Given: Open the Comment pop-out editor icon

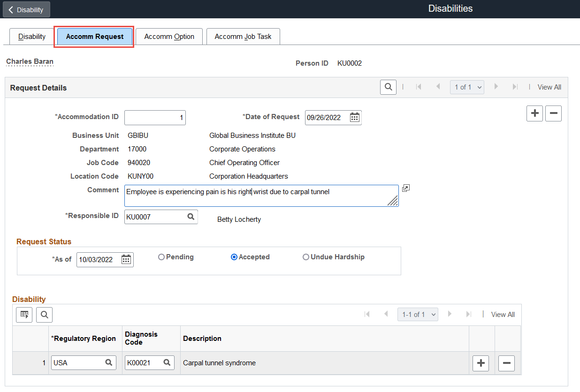Looking at the screenshot, I should [x=406, y=188].
